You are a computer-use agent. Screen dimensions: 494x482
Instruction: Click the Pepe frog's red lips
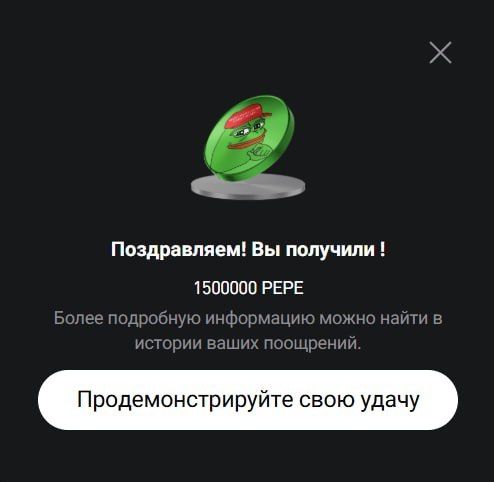[x=247, y=140]
